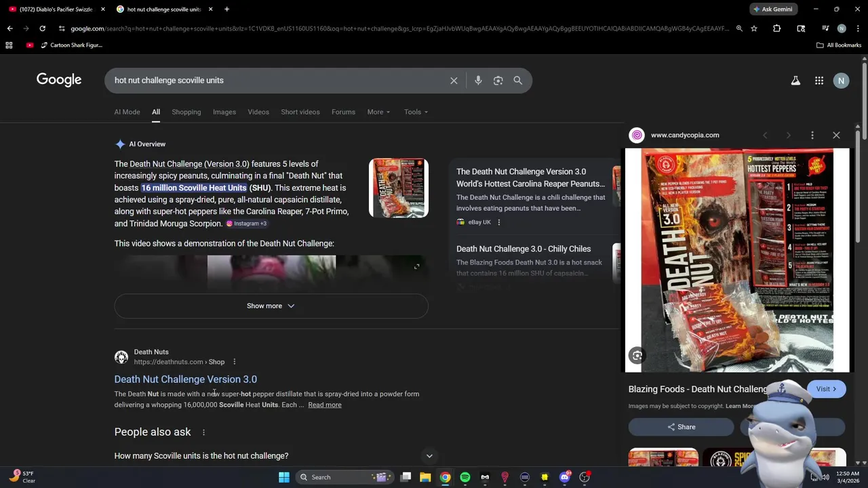Close the Diablo's Pacifier Swizzle tab
This screenshot has height=488, width=868.
[x=103, y=9]
